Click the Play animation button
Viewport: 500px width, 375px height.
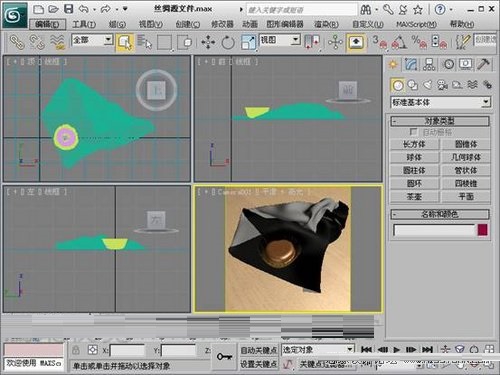(x=397, y=350)
